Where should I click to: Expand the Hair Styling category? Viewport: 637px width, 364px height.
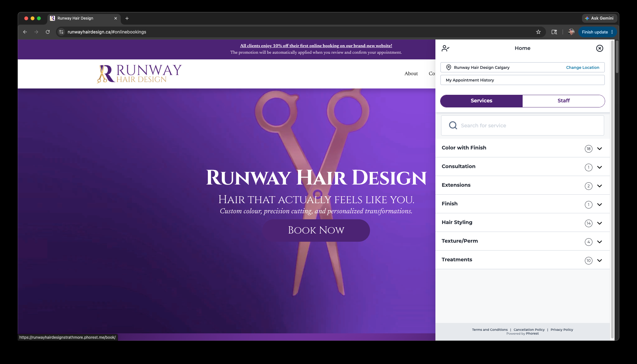point(522,222)
